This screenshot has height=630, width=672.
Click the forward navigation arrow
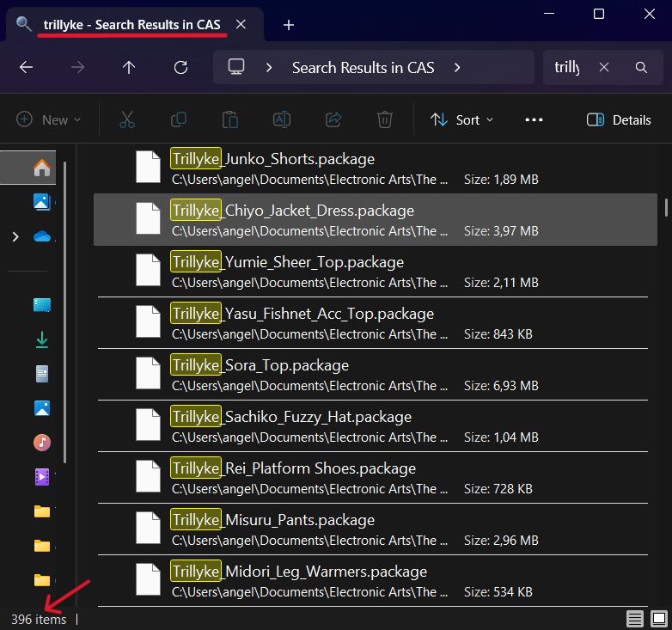click(77, 67)
